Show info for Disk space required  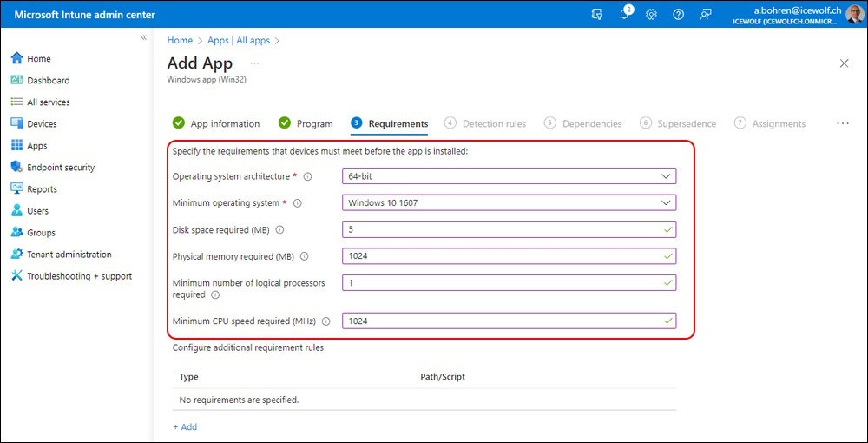(x=279, y=230)
